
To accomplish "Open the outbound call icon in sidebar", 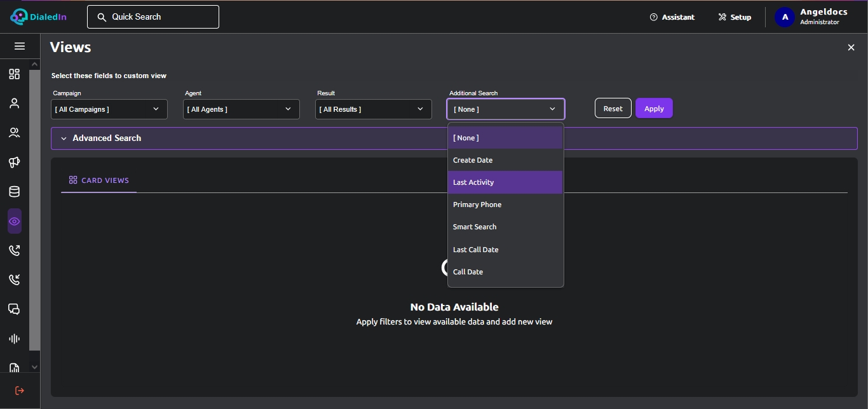I will 14,250.
